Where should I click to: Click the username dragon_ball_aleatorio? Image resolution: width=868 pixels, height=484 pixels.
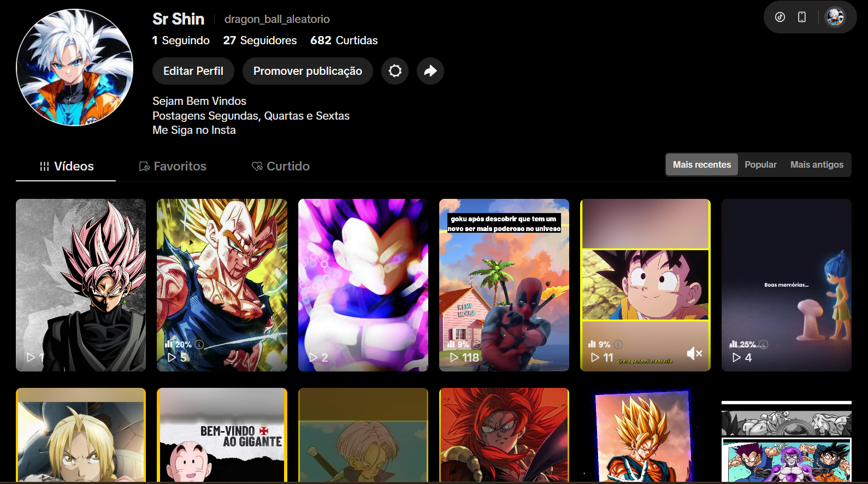coord(277,19)
